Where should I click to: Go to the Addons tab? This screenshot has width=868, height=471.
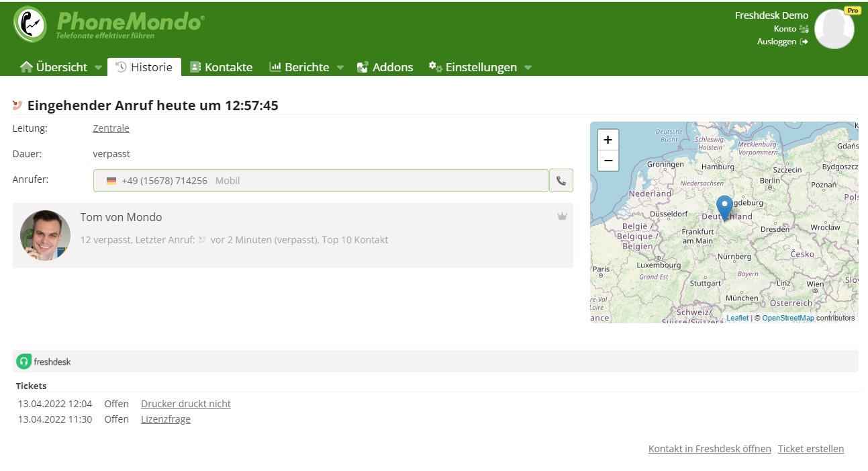(385, 67)
